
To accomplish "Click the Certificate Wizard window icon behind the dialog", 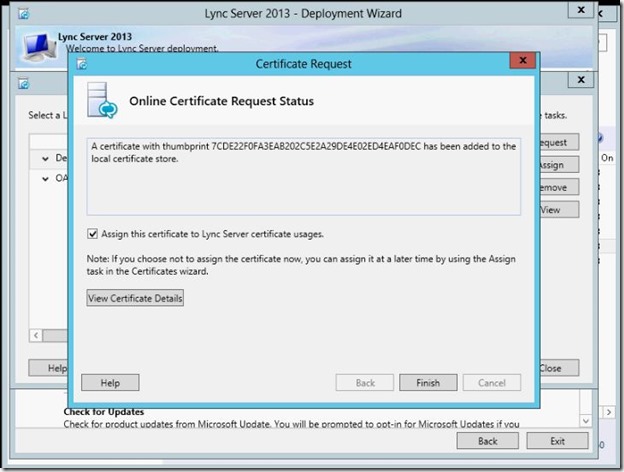I will click(x=23, y=84).
